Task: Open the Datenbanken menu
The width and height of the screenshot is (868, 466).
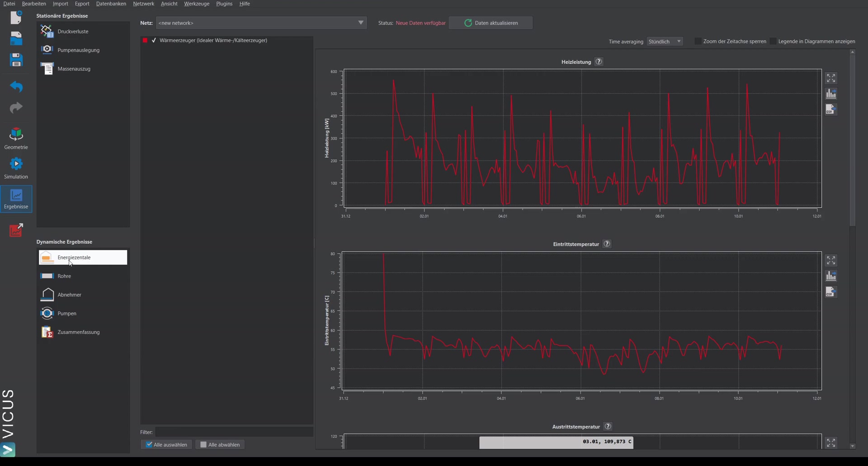Action: pos(111,4)
